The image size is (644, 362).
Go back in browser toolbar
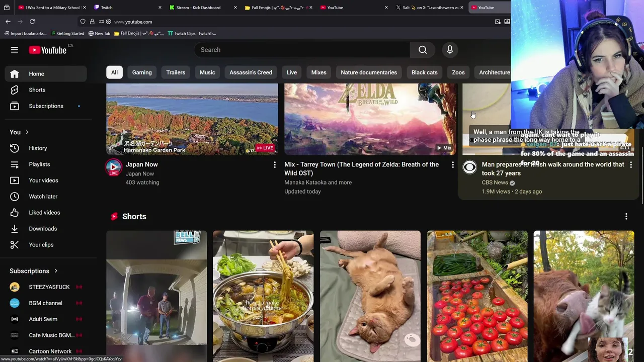pos(8,22)
